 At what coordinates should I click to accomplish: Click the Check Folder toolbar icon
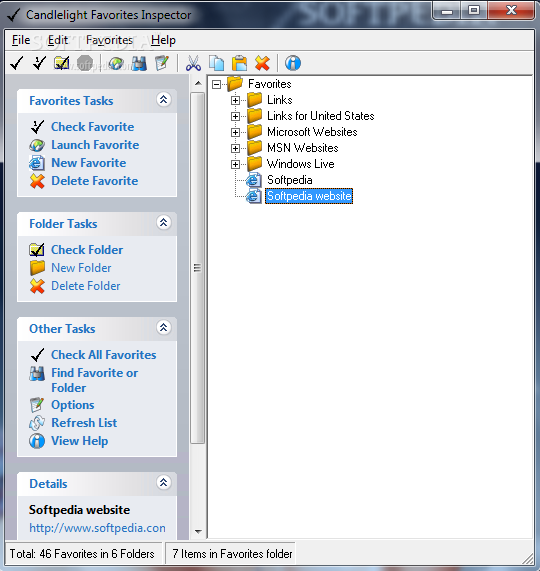coord(62,63)
